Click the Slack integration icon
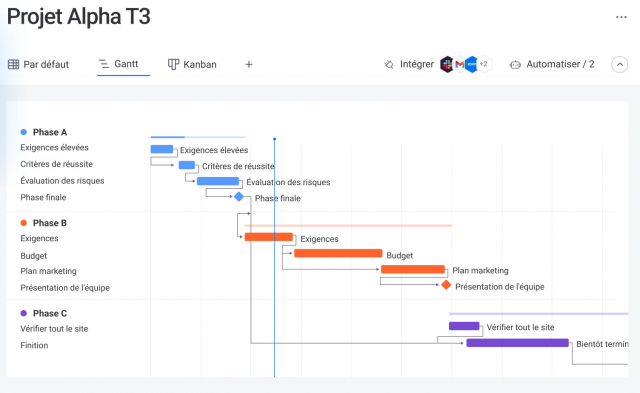The width and height of the screenshot is (640, 393). (447, 64)
